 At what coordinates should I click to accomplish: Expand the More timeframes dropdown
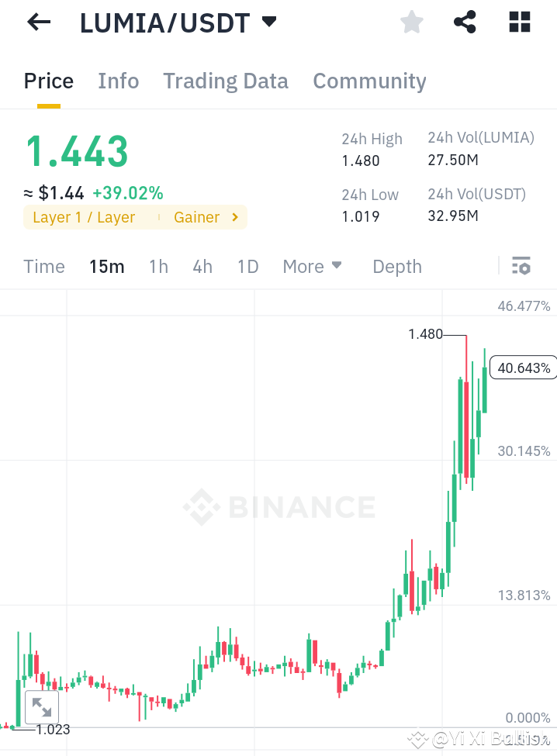[312, 266]
